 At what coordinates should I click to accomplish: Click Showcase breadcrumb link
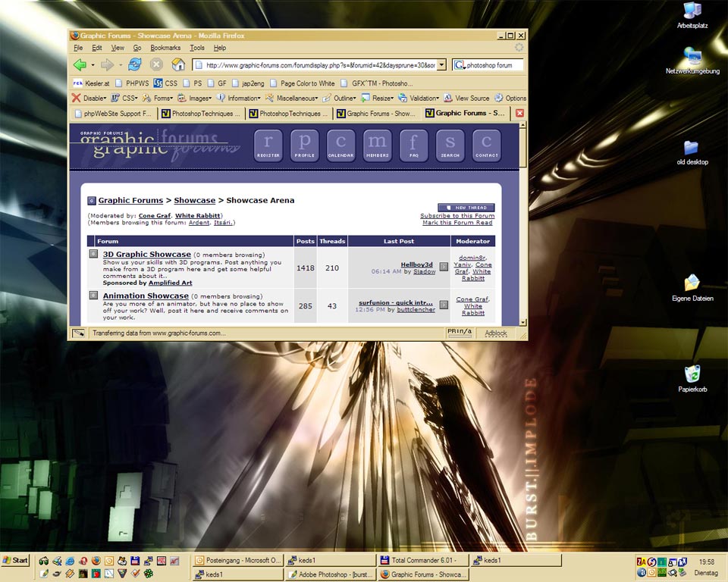(195, 201)
